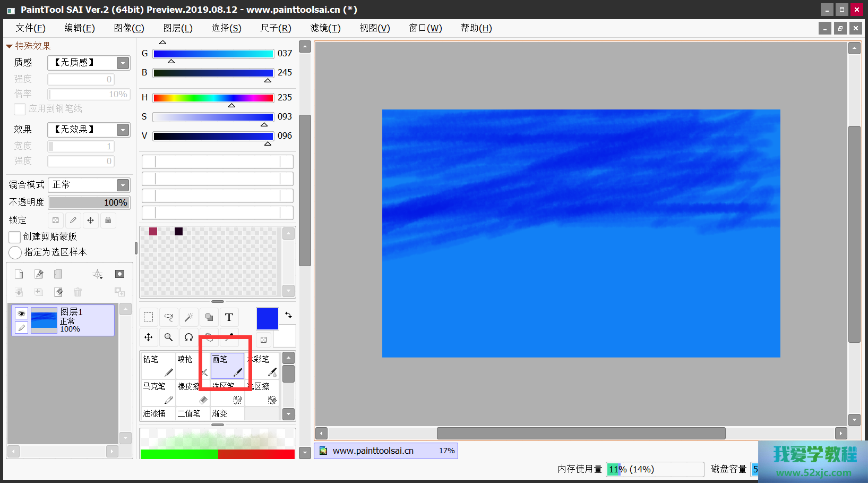
Task: Select the move tool
Action: (148, 337)
